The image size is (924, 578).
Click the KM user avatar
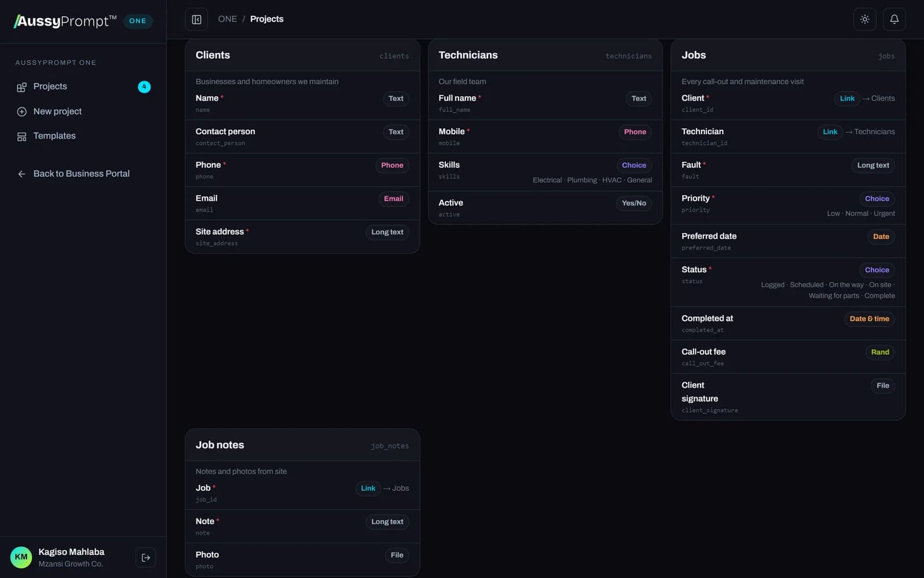[21, 557]
